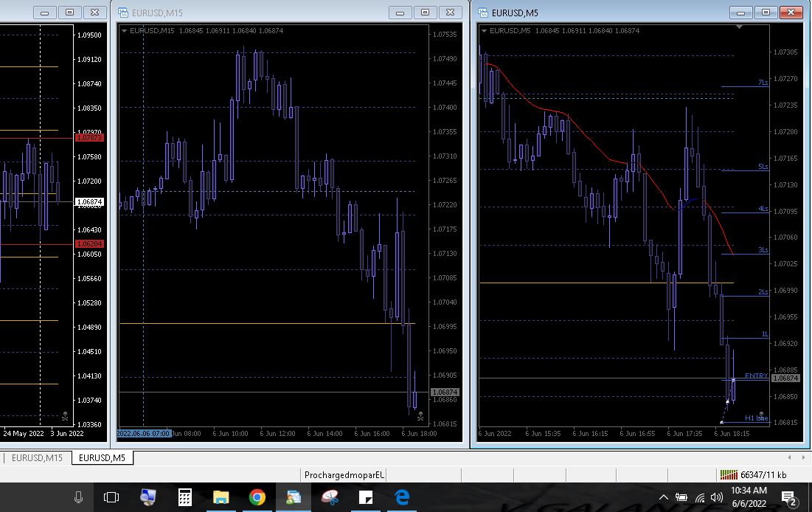Open the notification center icon

(x=788, y=498)
